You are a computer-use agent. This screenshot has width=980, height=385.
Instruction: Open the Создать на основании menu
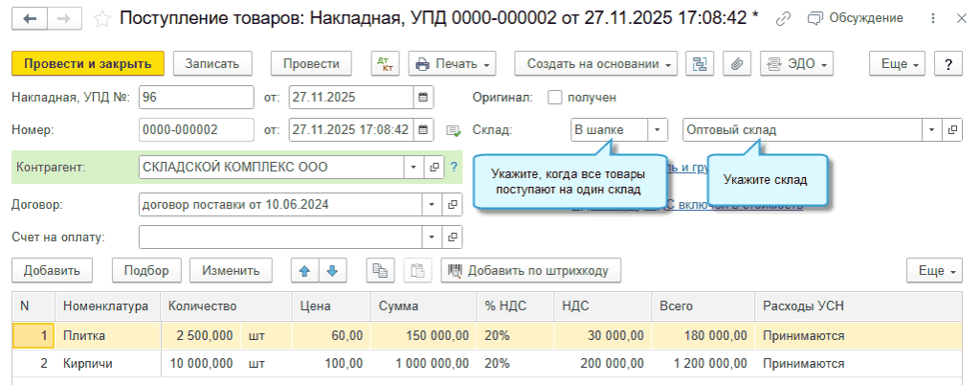(595, 64)
